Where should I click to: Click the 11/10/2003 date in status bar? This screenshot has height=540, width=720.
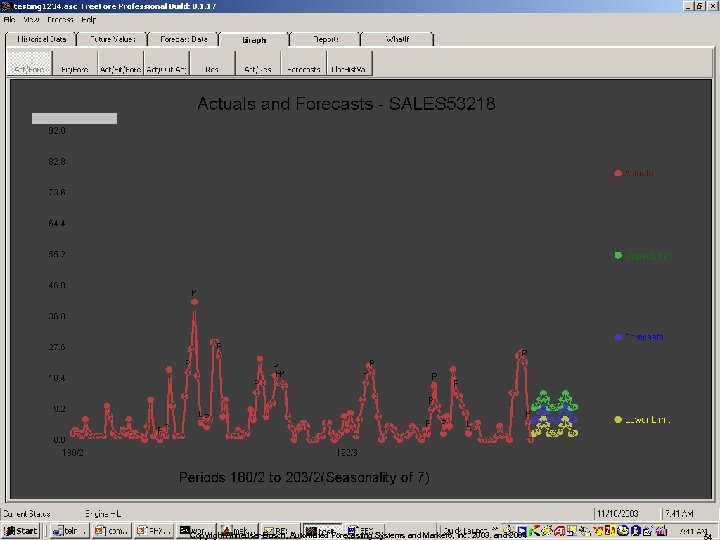(x=618, y=513)
